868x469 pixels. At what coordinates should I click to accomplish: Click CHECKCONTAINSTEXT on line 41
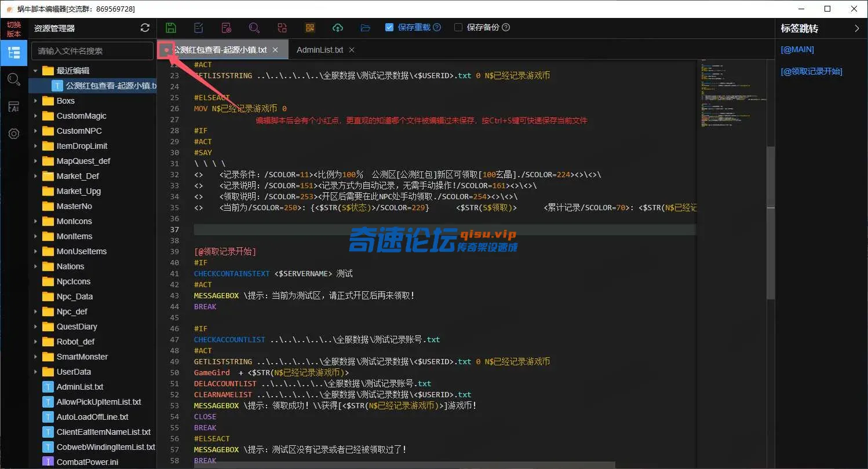pos(232,274)
